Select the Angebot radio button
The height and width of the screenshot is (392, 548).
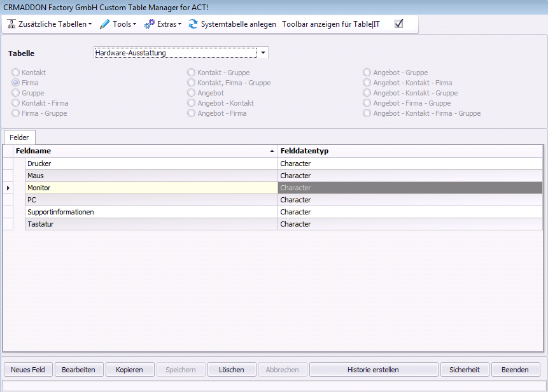point(191,92)
